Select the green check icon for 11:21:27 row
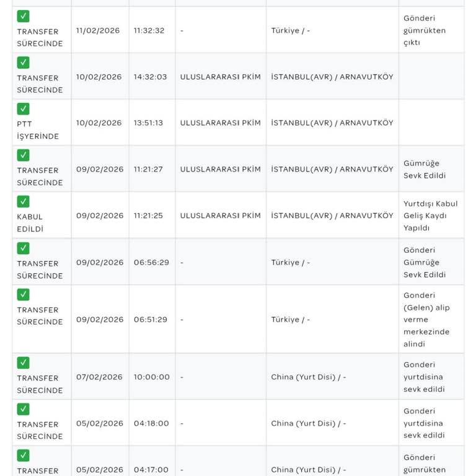 click(23, 155)
